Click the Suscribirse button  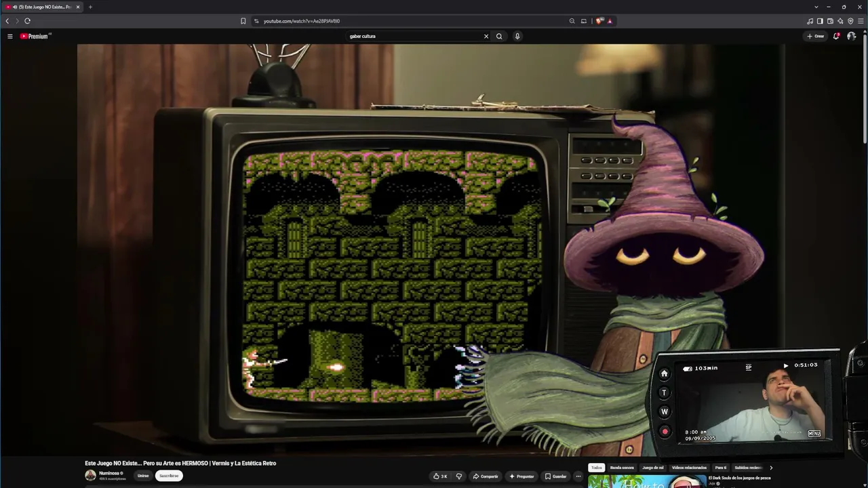[x=169, y=476]
